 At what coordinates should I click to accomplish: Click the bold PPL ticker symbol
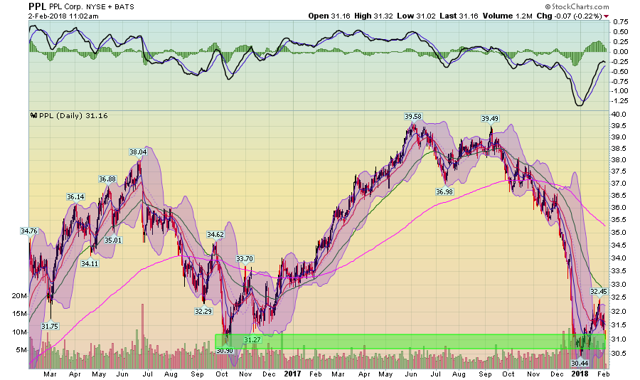tap(38, 7)
